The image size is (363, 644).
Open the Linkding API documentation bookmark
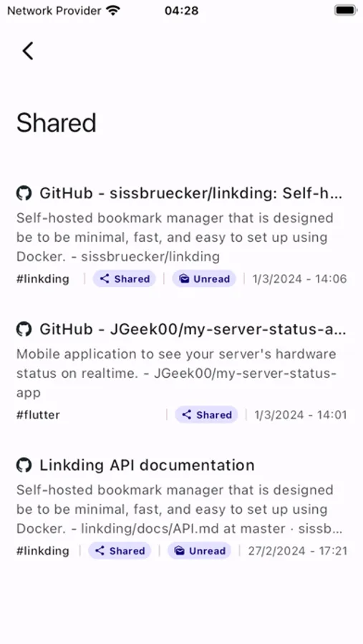click(x=147, y=465)
